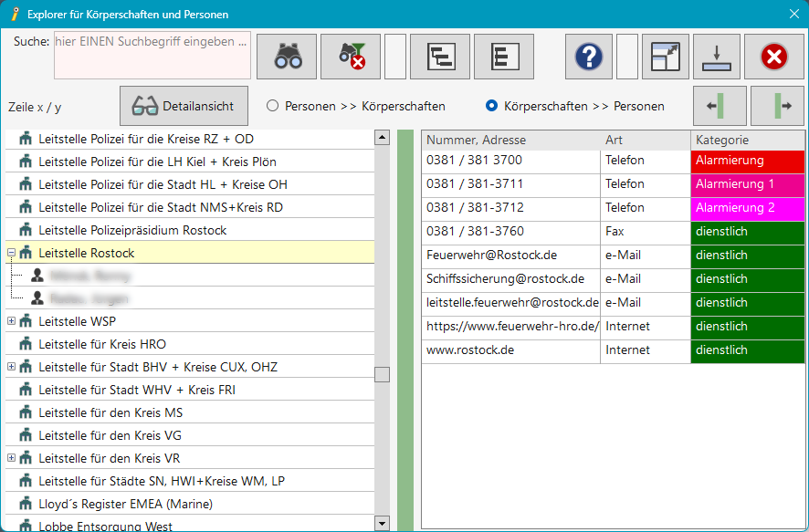
Task: Clear the search filter with the binoculars-X icon
Action: pyautogui.click(x=350, y=57)
